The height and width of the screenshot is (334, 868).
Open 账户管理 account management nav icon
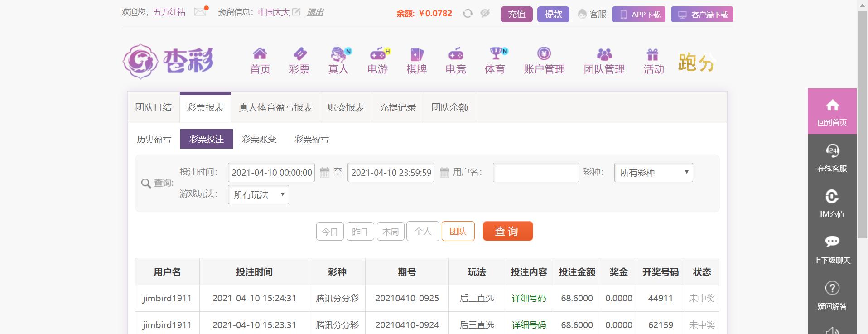[544, 61]
